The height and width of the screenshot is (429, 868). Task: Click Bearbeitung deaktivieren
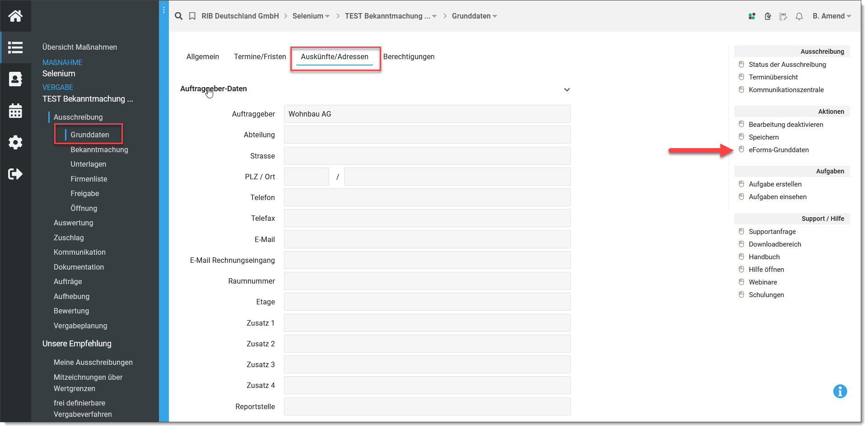tap(786, 125)
